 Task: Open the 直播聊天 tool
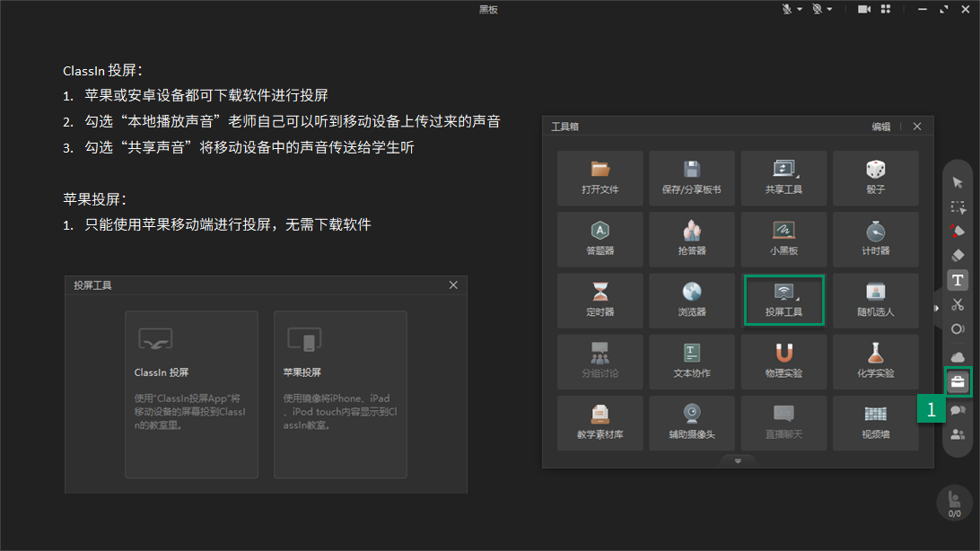click(x=783, y=423)
